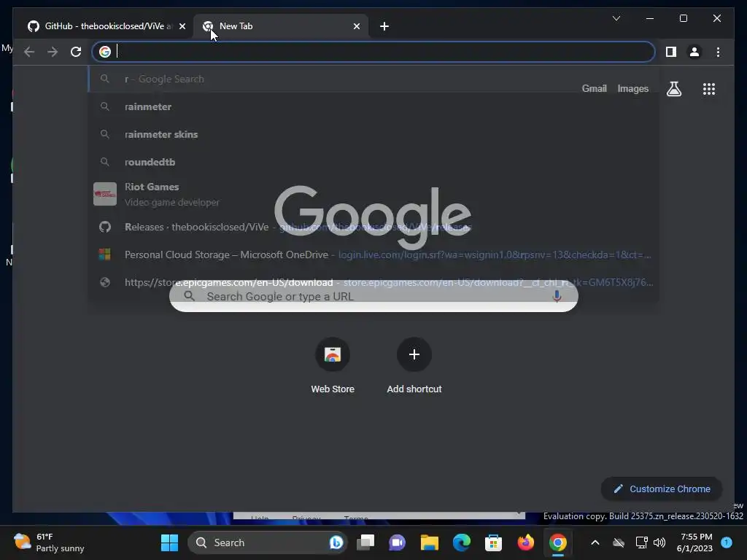The width and height of the screenshot is (747, 560).
Task: Open the Web Store shortcut
Action: 333,366
